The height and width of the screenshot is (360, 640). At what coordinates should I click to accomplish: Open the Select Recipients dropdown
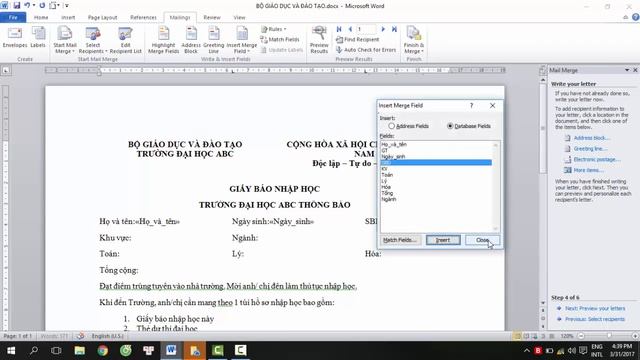click(93, 40)
